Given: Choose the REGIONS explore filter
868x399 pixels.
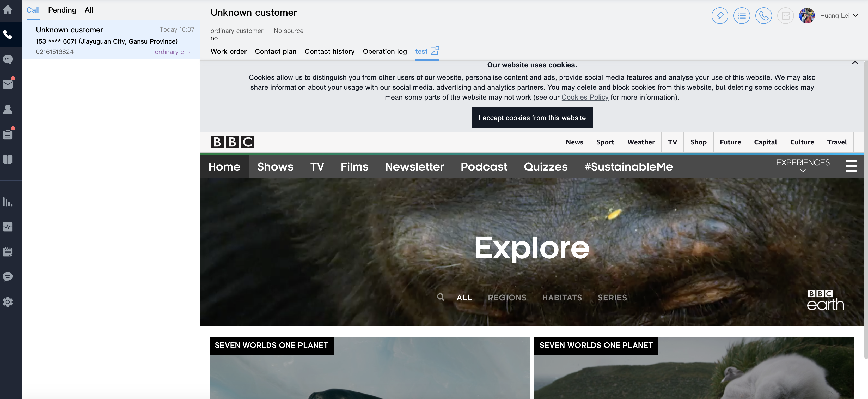Looking at the screenshot, I should (507, 298).
